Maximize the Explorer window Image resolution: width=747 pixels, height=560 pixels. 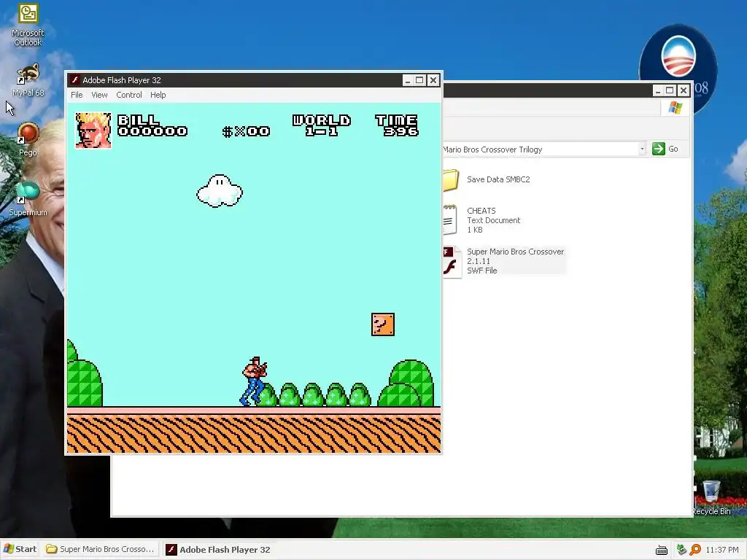tap(670, 90)
